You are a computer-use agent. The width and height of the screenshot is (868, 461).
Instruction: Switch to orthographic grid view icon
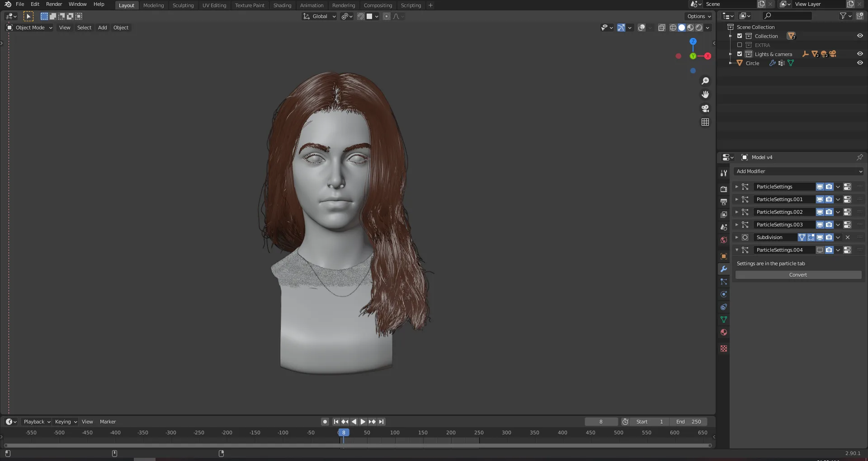tap(705, 122)
